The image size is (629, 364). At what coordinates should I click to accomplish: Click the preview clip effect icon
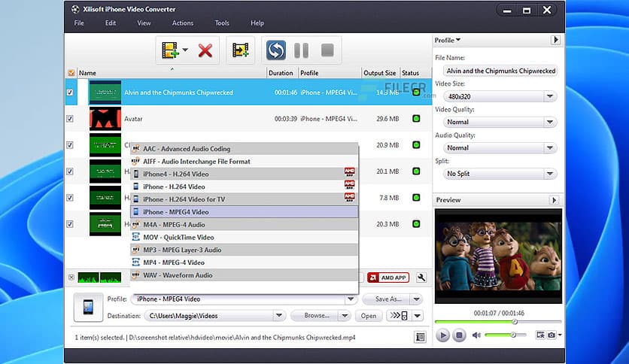(x=540, y=335)
